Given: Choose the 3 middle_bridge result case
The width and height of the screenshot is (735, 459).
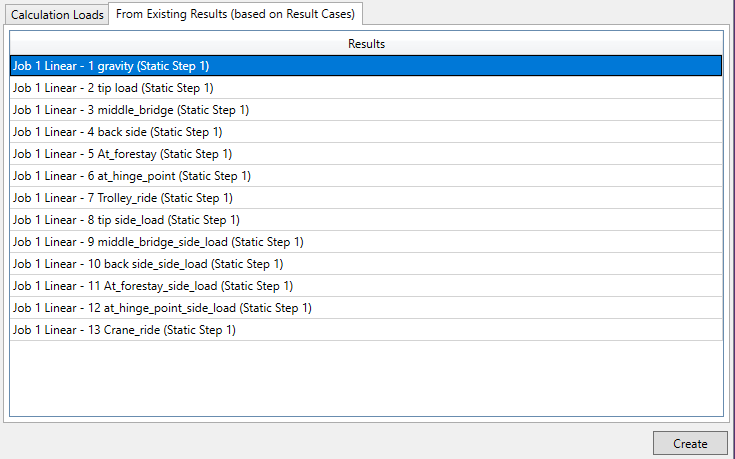Looking at the screenshot, I should pyautogui.click(x=366, y=110).
